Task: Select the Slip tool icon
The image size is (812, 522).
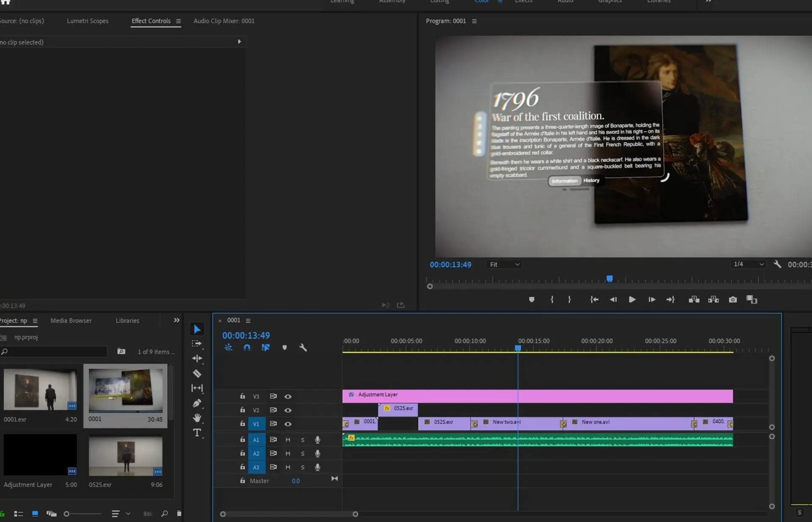Action: (x=197, y=388)
